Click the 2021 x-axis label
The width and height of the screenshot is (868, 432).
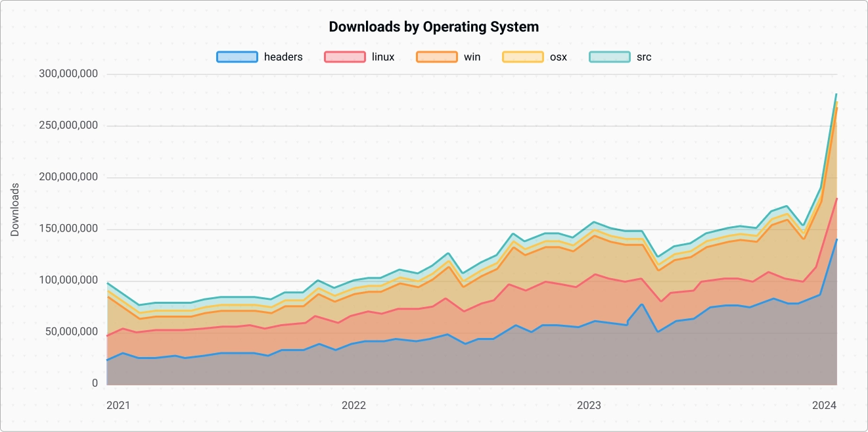pyautogui.click(x=118, y=406)
